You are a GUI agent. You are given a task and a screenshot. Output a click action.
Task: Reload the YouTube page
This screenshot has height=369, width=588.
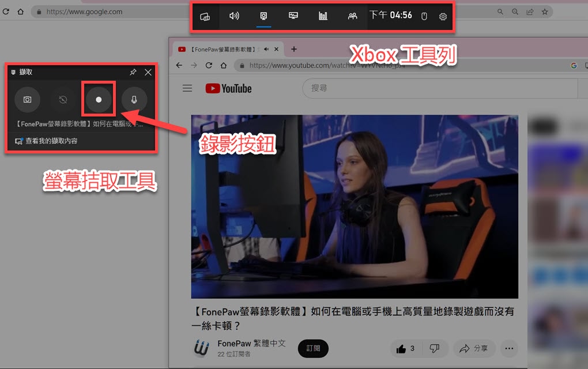(x=209, y=65)
